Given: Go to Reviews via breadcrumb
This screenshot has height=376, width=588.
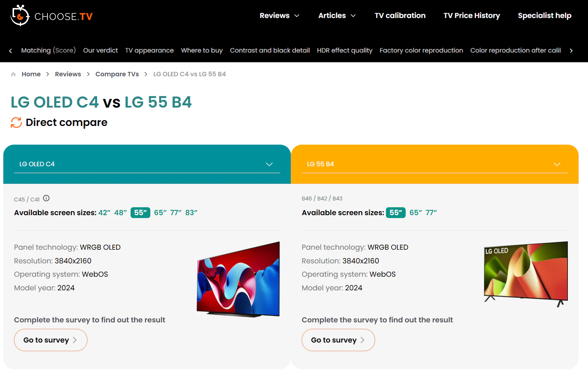Looking at the screenshot, I should point(68,74).
